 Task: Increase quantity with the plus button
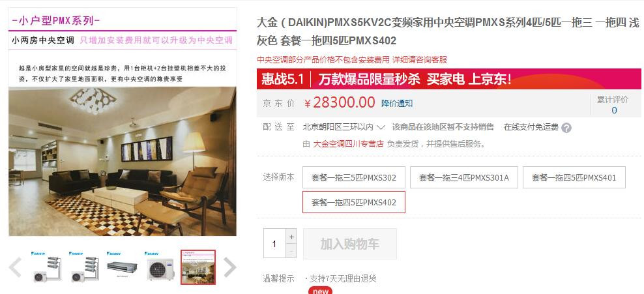[291, 237]
